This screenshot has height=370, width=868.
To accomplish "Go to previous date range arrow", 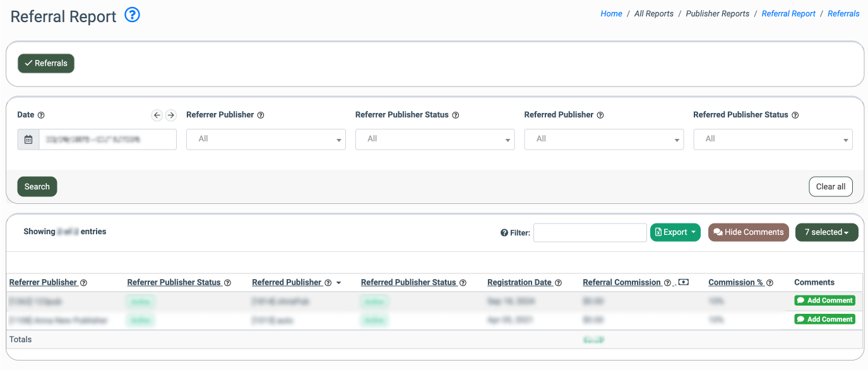I will tap(157, 115).
